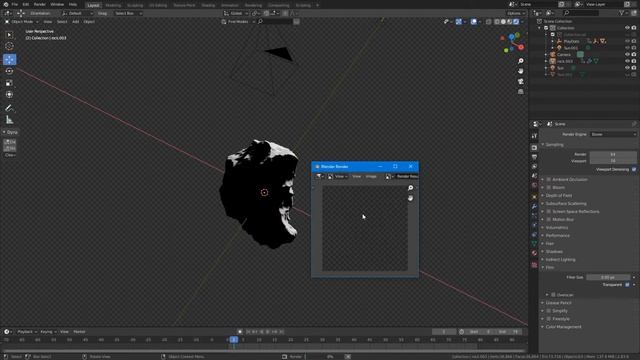Click the navigation gizmo red X axis
Screen dimensions: 640x360
pos(521,47)
